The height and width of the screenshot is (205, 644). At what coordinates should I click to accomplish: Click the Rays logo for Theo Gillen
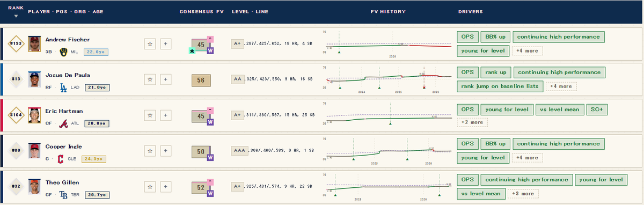point(63,194)
